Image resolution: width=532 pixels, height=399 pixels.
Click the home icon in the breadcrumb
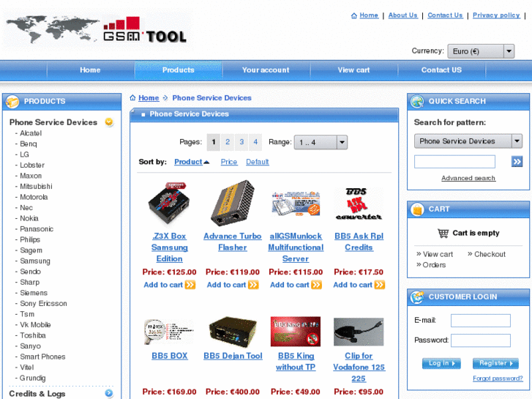click(132, 98)
